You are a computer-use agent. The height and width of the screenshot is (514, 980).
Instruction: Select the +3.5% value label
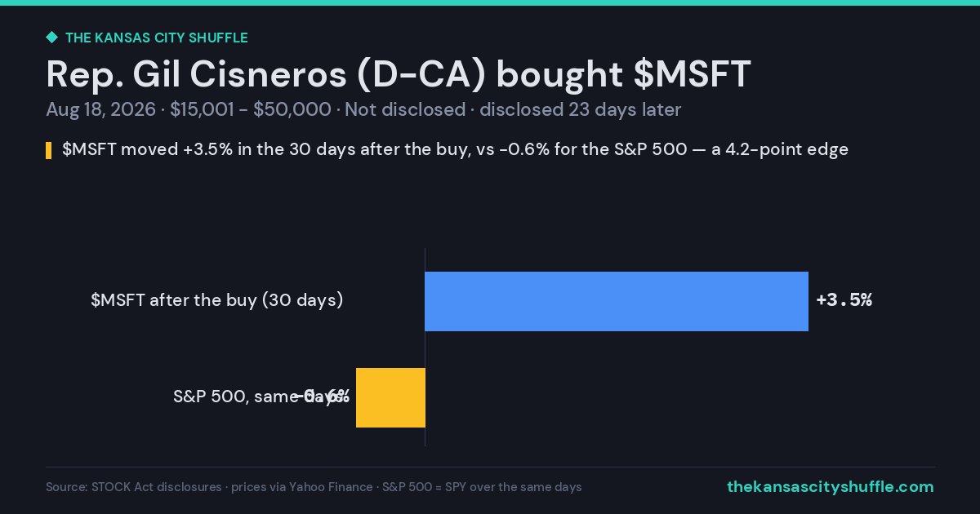844,300
